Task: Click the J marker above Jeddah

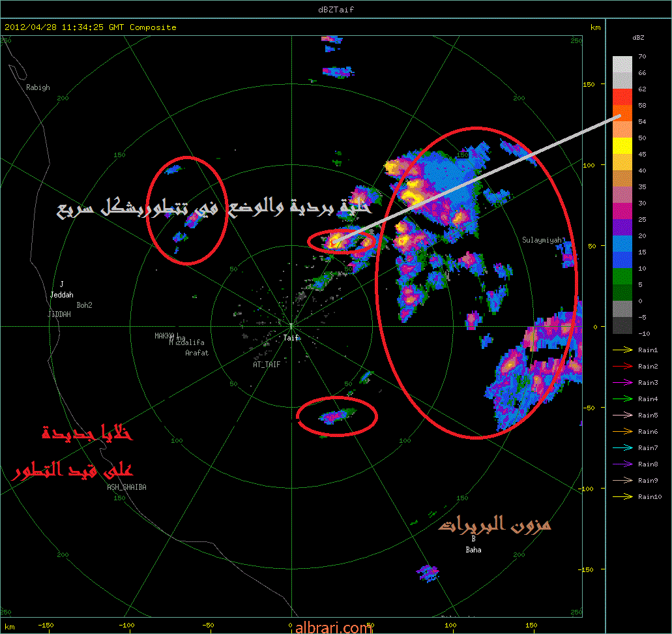Action: tap(62, 284)
